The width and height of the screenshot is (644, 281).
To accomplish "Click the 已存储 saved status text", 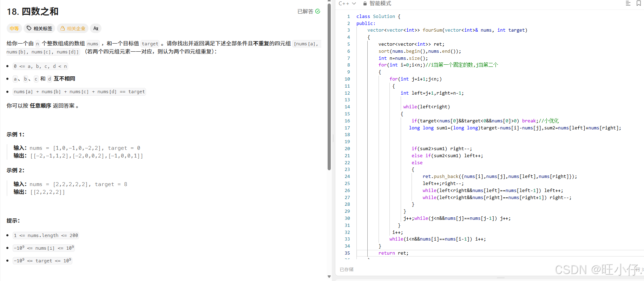I will pos(347,270).
